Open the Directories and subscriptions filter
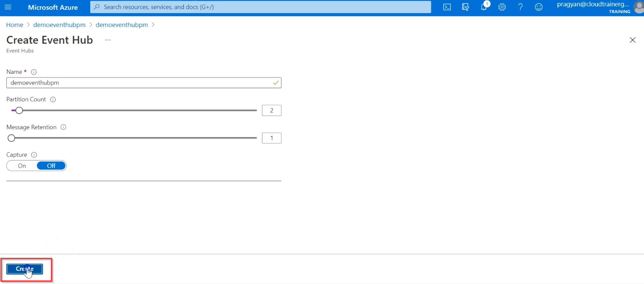644x284 pixels. pyautogui.click(x=465, y=7)
